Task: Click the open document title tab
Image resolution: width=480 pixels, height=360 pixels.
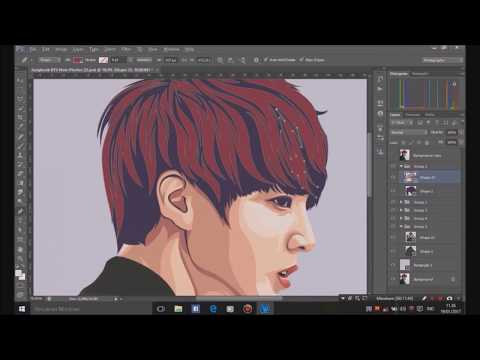Action: click(91, 70)
